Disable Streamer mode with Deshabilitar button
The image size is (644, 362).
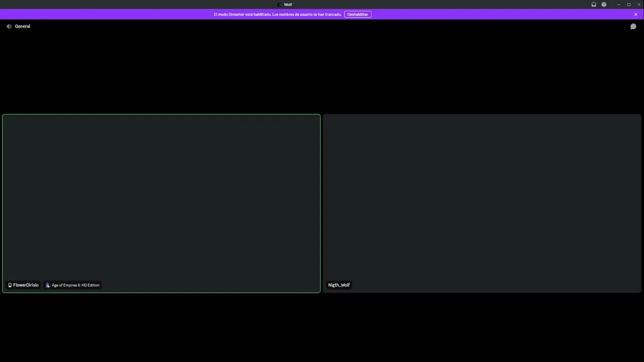coord(358,14)
